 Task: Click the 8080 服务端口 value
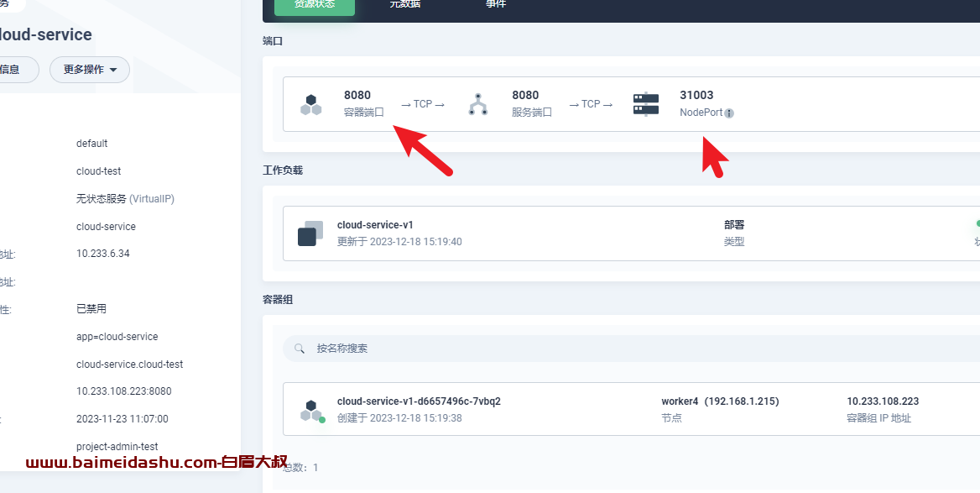pyautogui.click(x=525, y=96)
